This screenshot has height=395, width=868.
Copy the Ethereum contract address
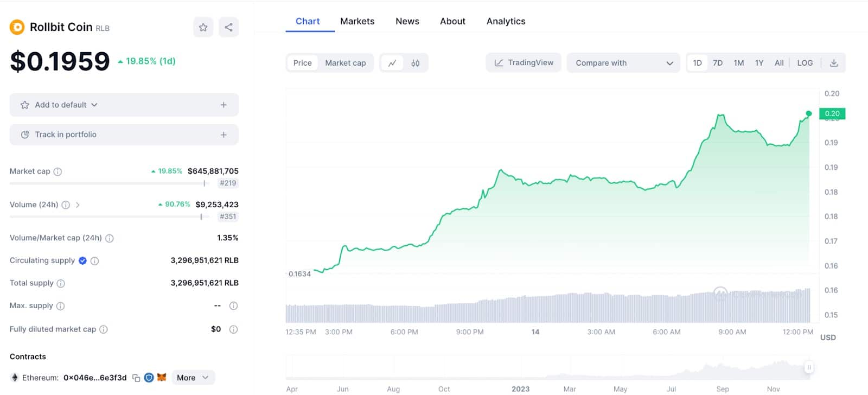(136, 378)
